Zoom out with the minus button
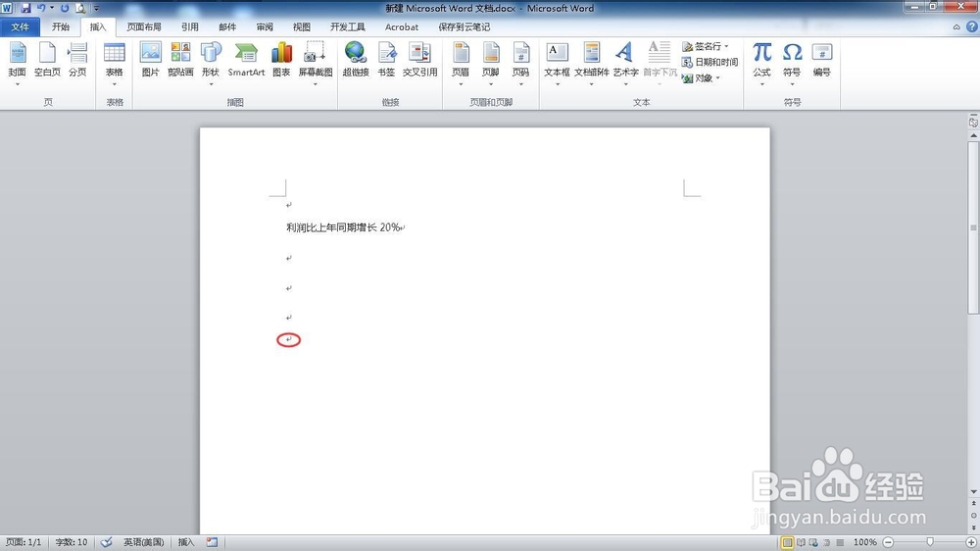Viewport: 980px width, 551px height. [x=888, y=542]
